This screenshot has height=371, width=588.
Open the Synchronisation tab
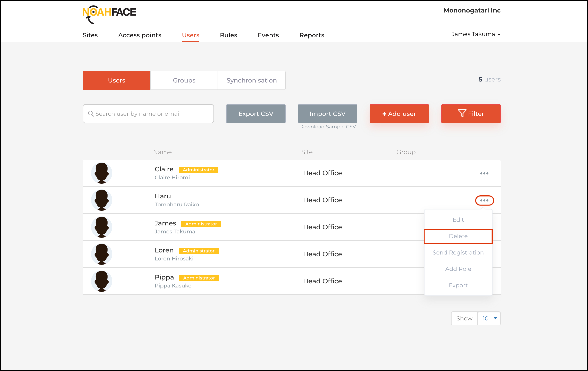coord(252,80)
